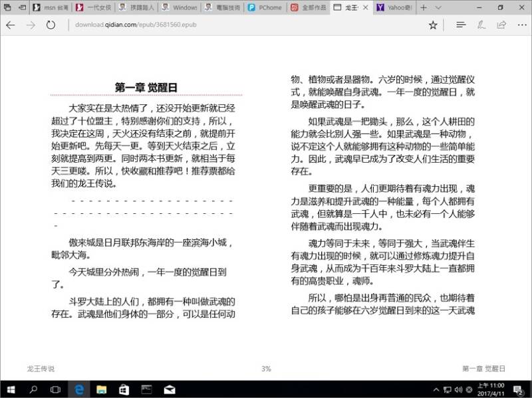The height and width of the screenshot is (398, 532).
Task: Open the Windows Start menu
Action: pos(11,390)
